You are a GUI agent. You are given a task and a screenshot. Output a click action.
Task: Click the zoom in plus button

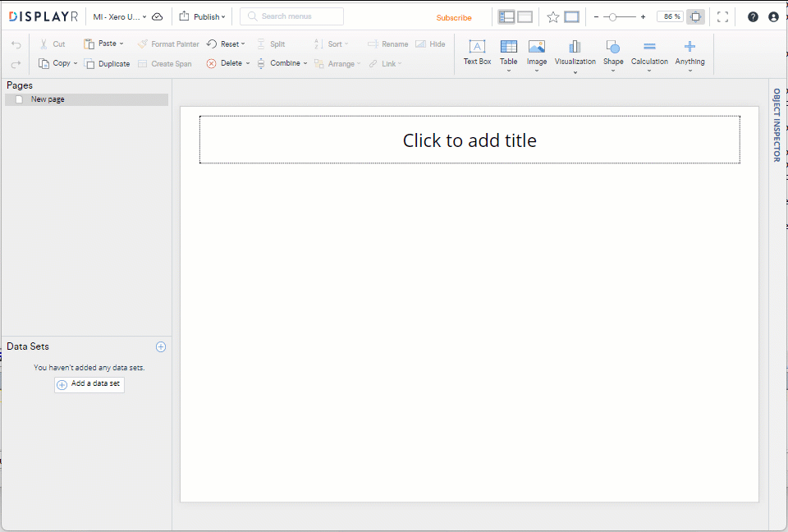tap(643, 17)
